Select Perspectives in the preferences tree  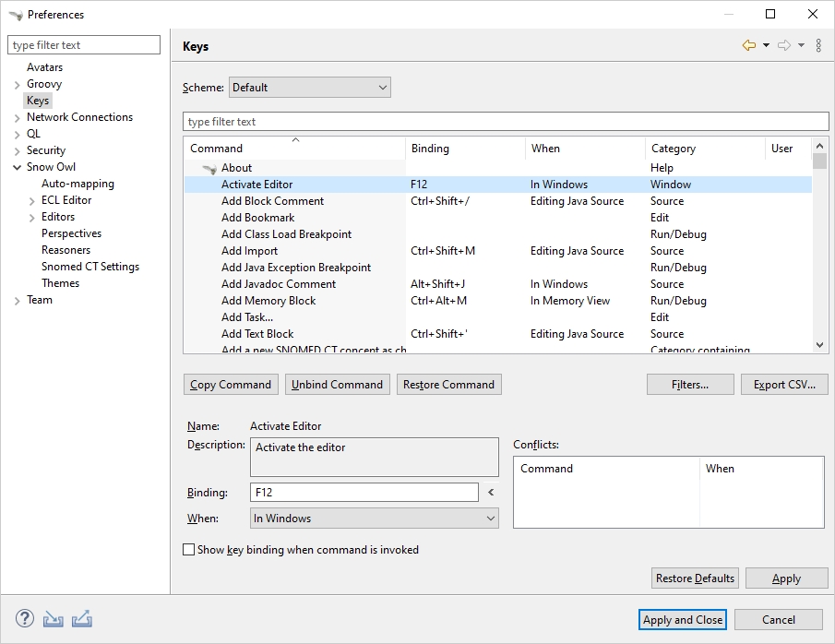71,233
